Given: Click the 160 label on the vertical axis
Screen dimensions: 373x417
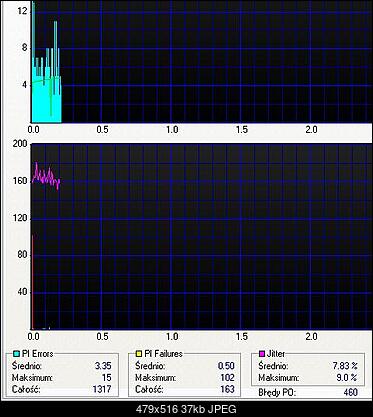Looking at the screenshot, I should tap(20, 181).
